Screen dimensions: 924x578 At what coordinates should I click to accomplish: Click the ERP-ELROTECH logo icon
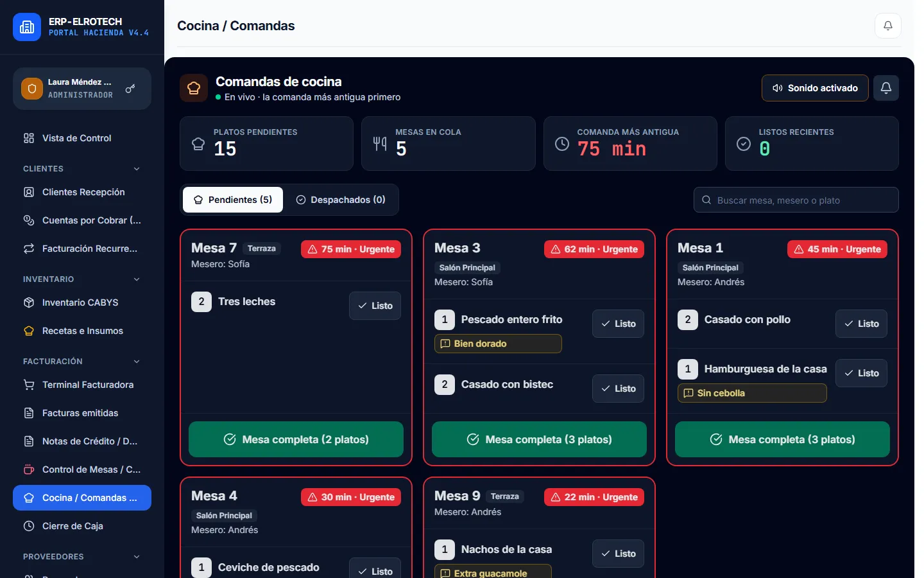27,27
